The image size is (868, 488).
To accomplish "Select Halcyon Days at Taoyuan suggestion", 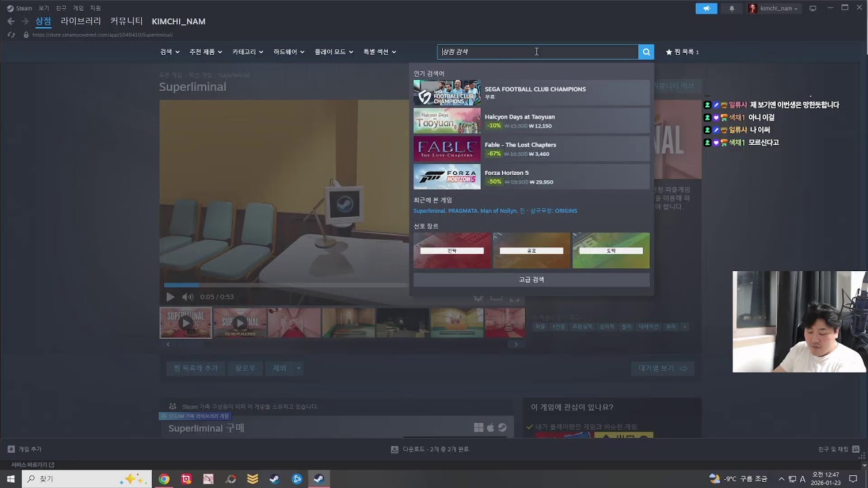I will click(x=532, y=121).
